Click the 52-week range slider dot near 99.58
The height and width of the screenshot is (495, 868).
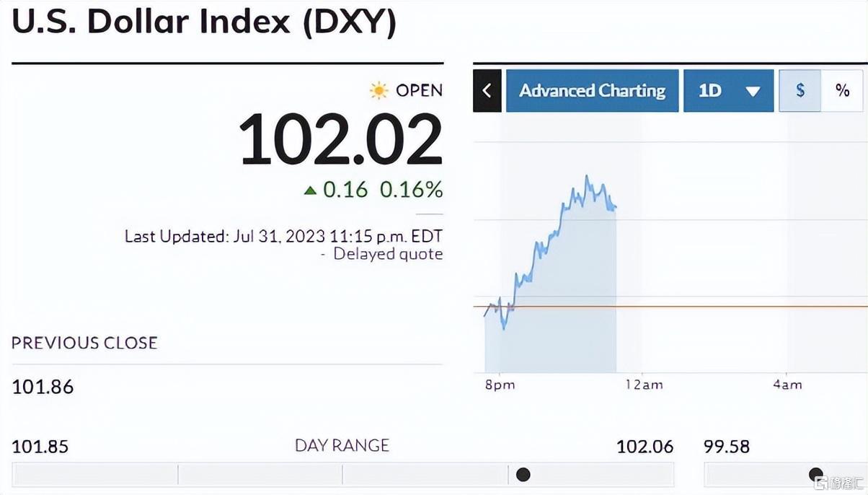[816, 474]
